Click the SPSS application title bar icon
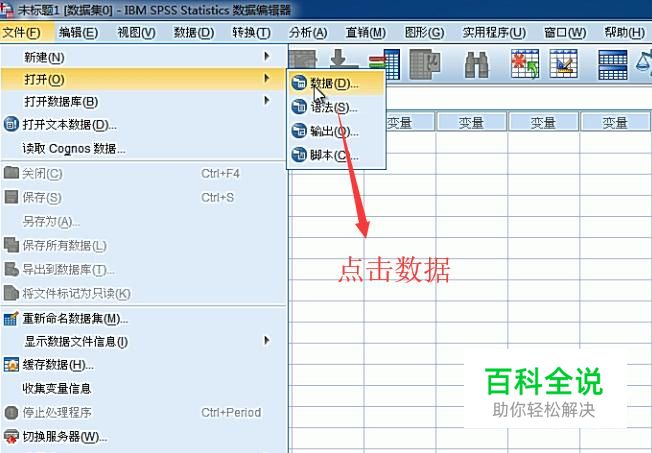 (7, 9)
